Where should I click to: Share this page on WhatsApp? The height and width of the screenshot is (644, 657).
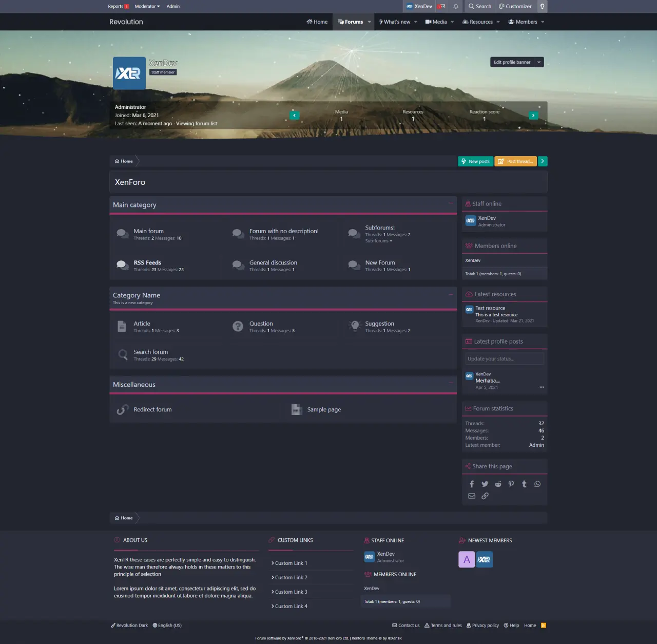coord(537,484)
